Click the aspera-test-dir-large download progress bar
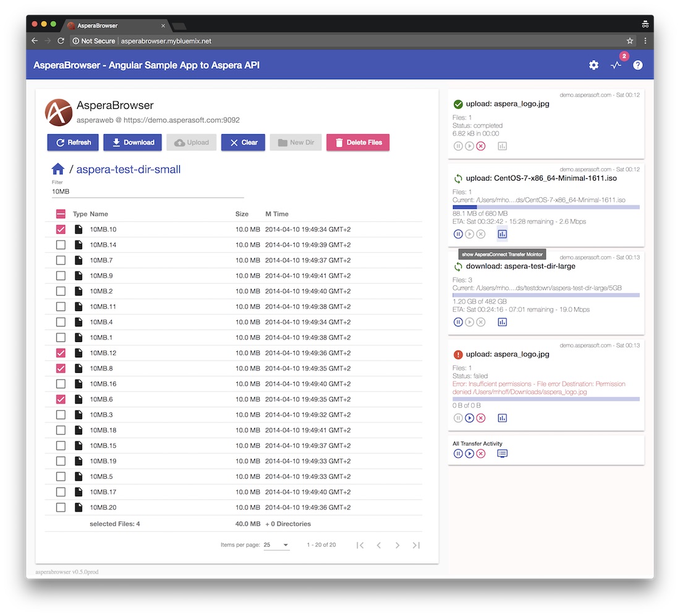 click(x=546, y=295)
